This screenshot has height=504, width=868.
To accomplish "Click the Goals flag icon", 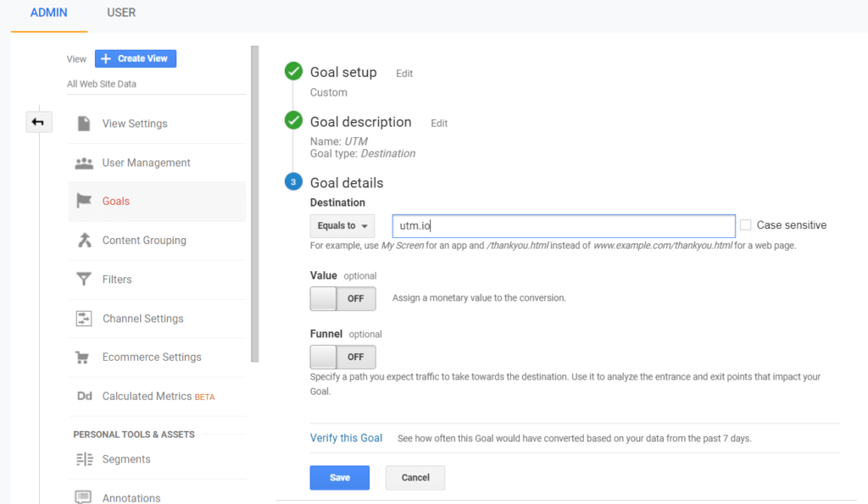I will click(84, 201).
